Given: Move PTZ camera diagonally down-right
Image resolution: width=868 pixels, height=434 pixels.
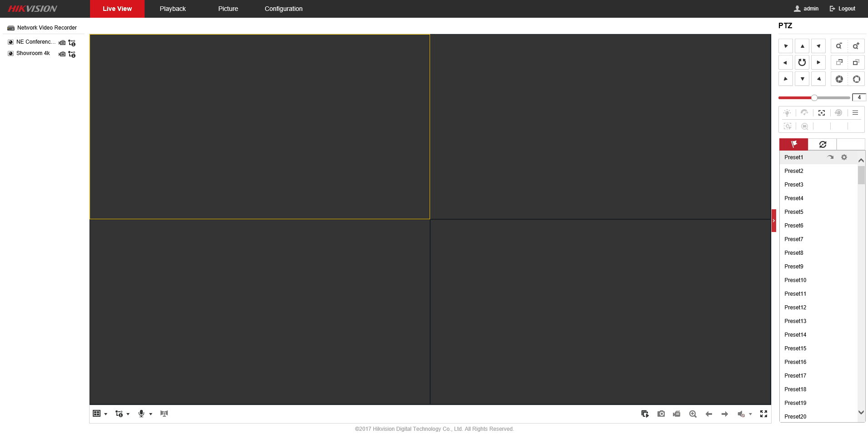Looking at the screenshot, I should point(818,79).
